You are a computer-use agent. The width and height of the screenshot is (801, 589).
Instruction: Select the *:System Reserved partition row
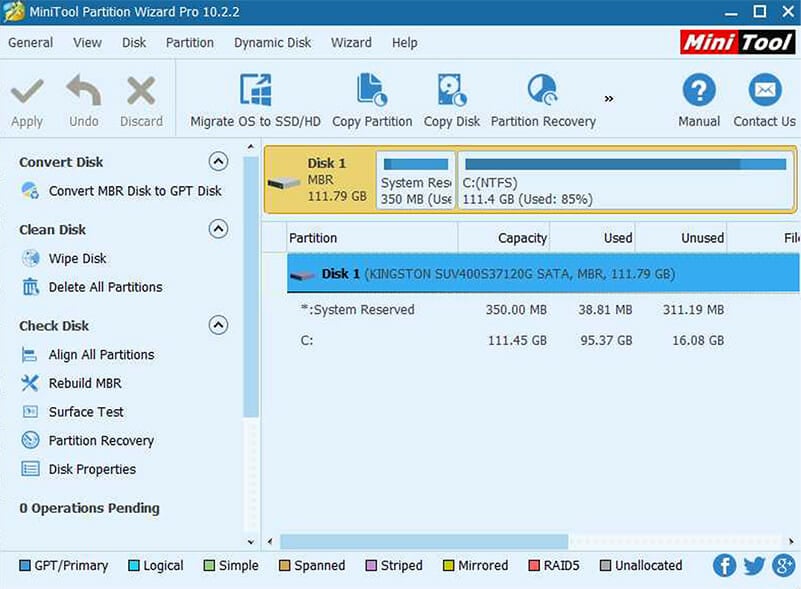click(543, 310)
